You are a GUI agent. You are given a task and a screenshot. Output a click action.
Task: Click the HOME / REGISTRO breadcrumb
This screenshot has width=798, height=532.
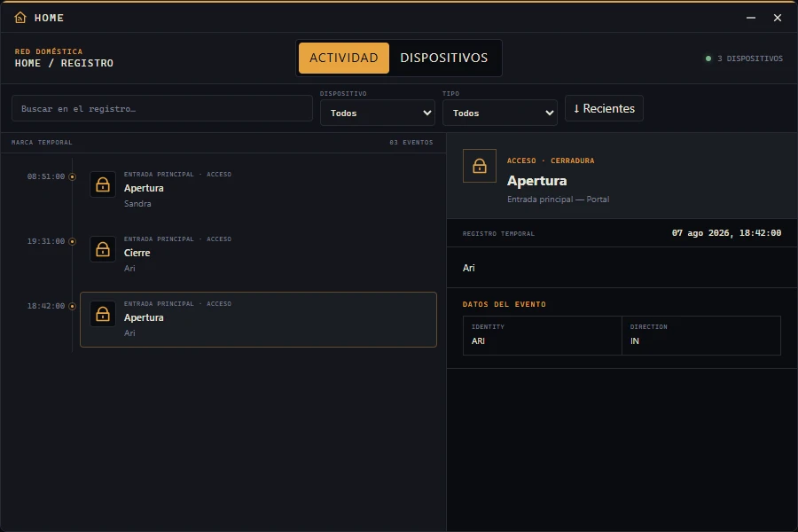pos(64,63)
